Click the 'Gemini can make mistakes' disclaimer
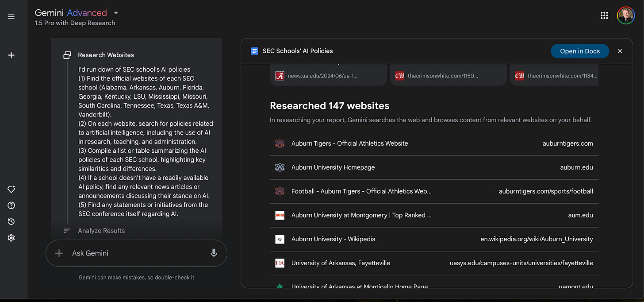Screen dimensions: 644x302 pyautogui.click(x=136, y=278)
